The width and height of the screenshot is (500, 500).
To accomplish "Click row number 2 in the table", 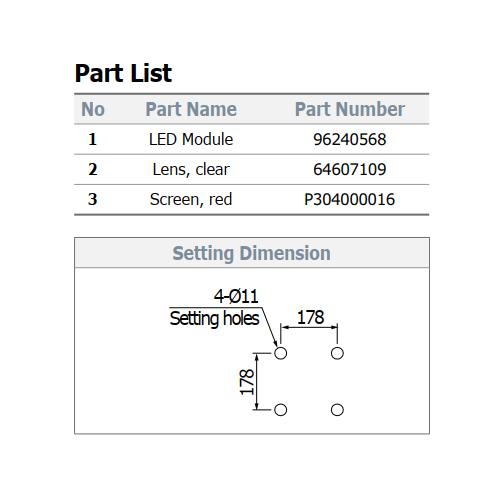I will pos(93,169).
